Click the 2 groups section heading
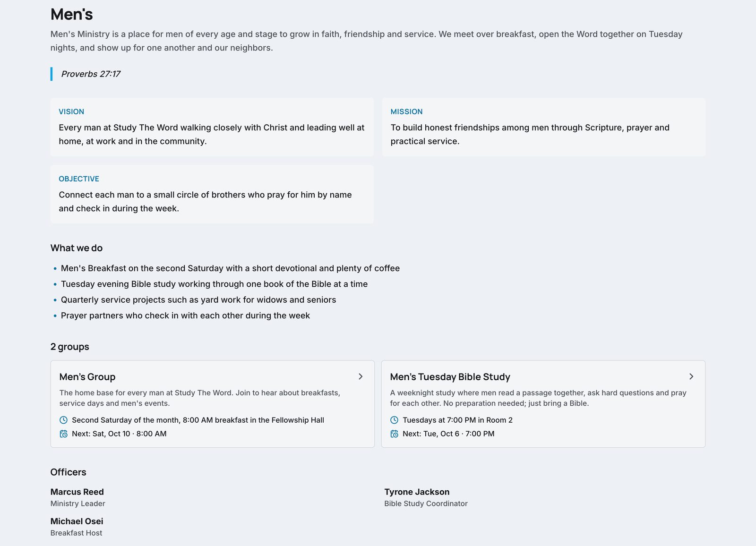 (x=70, y=347)
